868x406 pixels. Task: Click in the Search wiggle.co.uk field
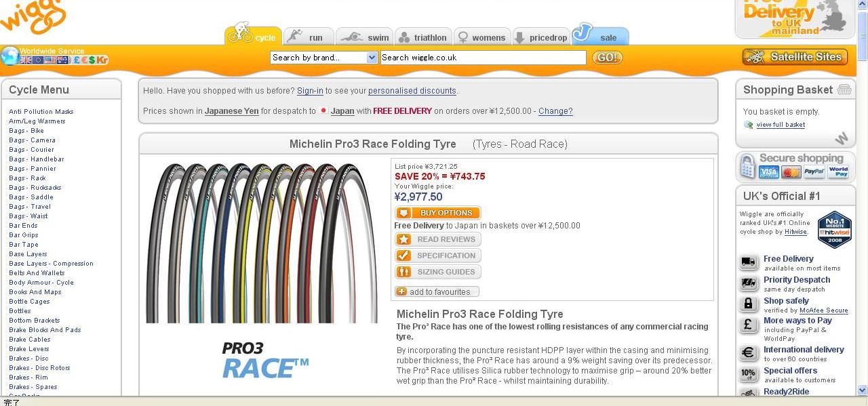(483, 58)
